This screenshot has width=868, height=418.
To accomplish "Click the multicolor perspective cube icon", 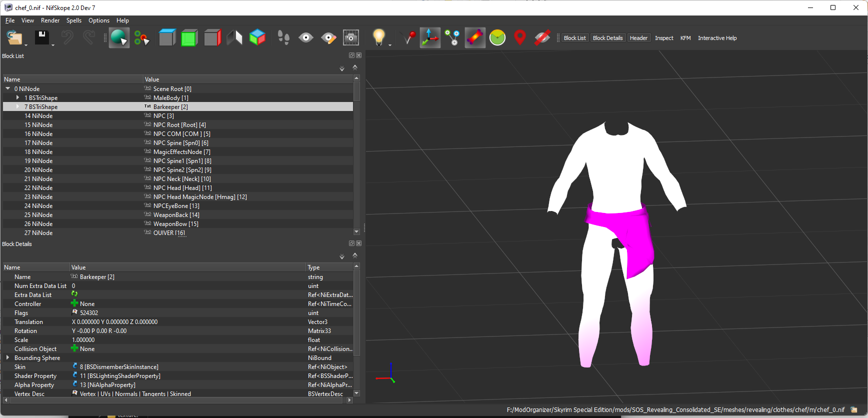I will point(257,38).
